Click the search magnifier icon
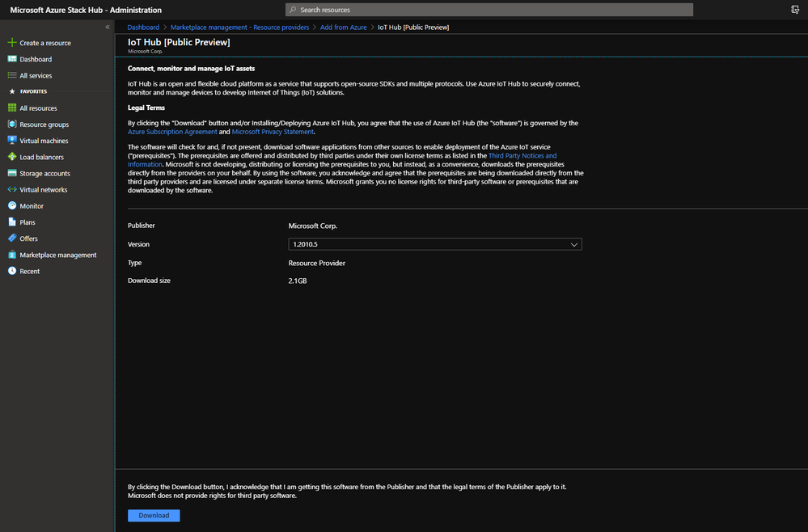 [293, 10]
